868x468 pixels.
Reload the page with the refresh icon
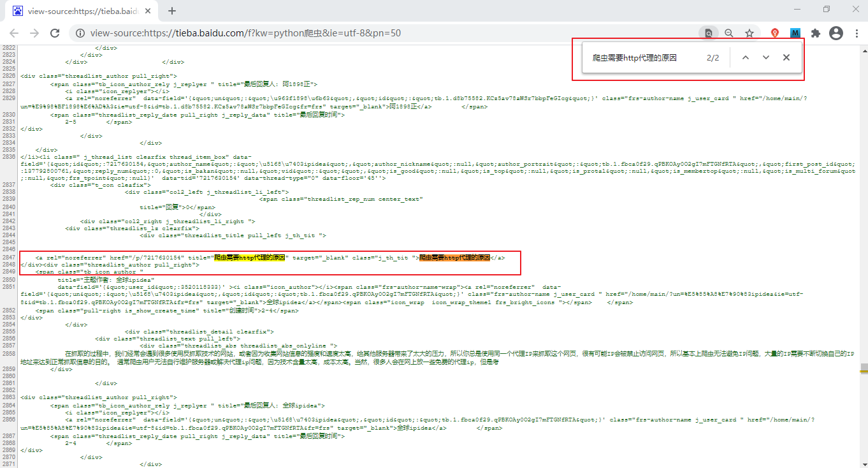[x=55, y=33]
